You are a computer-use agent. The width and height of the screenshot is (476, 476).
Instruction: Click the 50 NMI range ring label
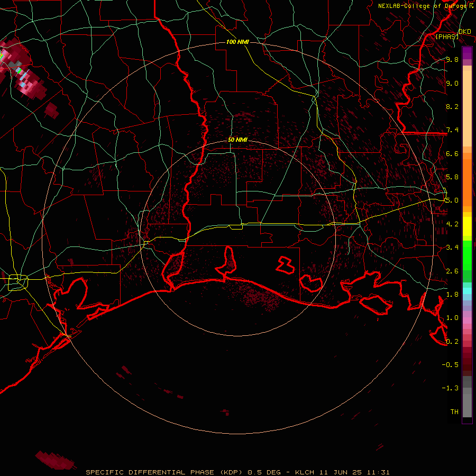coord(237,140)
